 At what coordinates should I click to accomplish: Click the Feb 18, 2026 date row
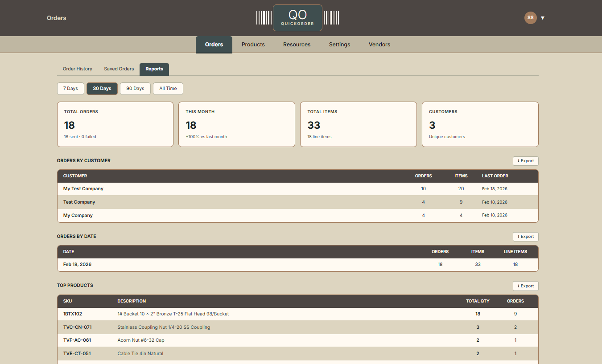[x=78, y=265]
